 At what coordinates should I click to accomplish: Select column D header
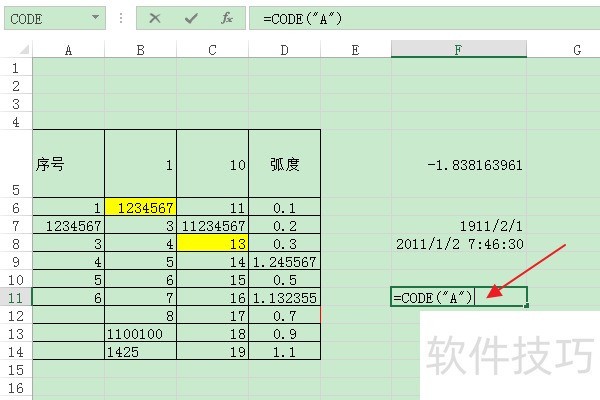click(284, 50)
